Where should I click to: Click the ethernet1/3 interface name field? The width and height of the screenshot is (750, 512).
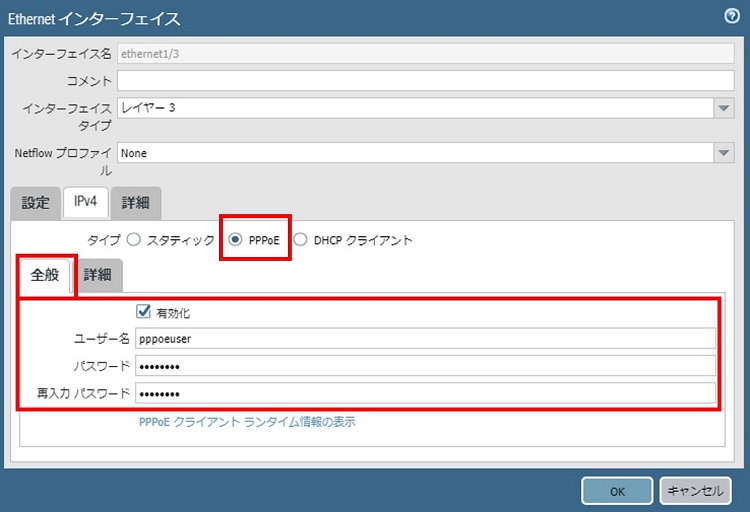(427, 53)
